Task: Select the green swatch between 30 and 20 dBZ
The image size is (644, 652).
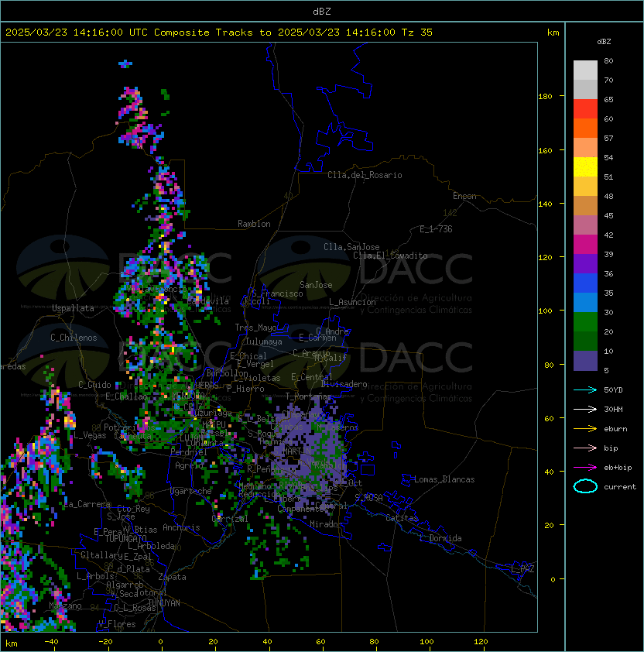Action: pyautogui.click(x=585, y=322)
